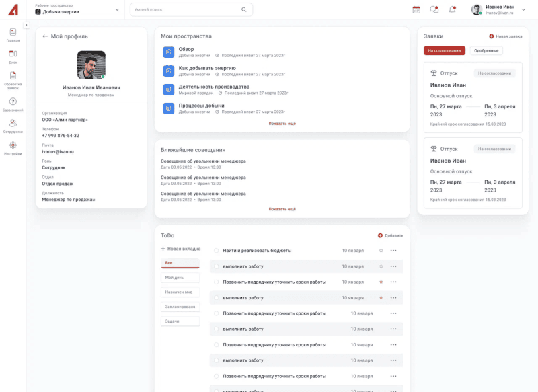
Task: Open База знаний from the sidebar
Action: click(13, 104)
